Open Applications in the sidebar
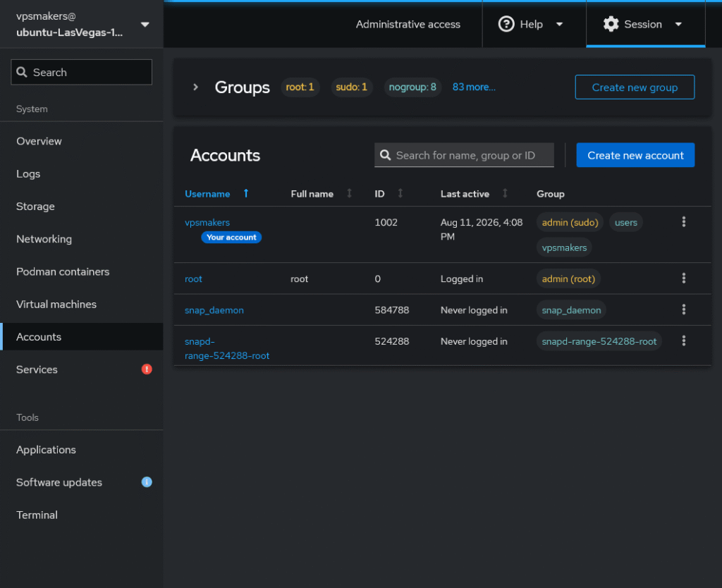 [82, 450]
